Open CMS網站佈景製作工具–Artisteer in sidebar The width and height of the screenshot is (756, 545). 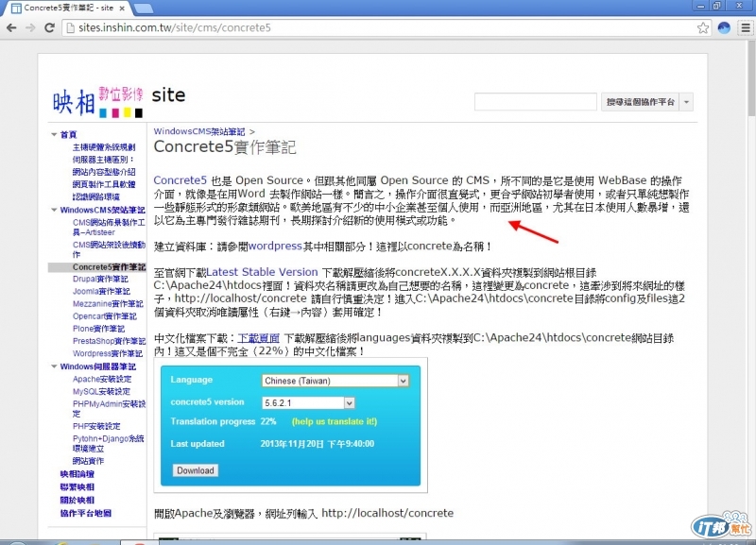[109, 227]
